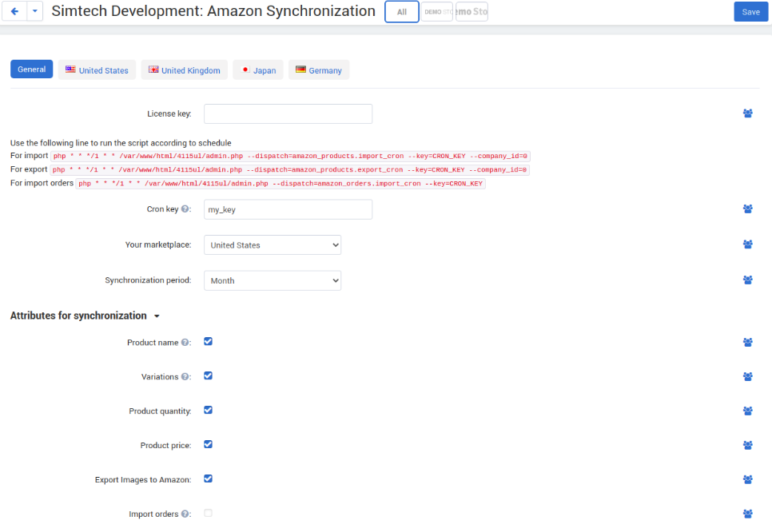Switch to the General tab
This screenshot has width=772, height=532.
pyautogui.click(x=31, y=69)
